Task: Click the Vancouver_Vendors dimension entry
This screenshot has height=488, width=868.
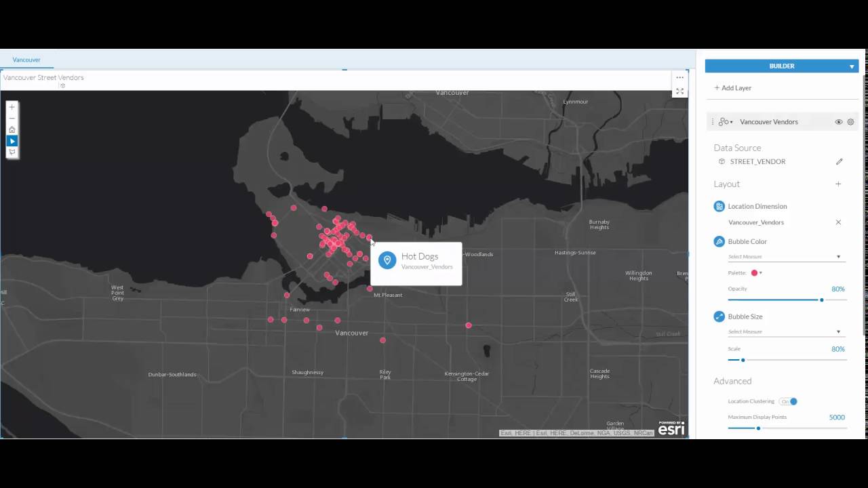Action: tap(756, 222)
